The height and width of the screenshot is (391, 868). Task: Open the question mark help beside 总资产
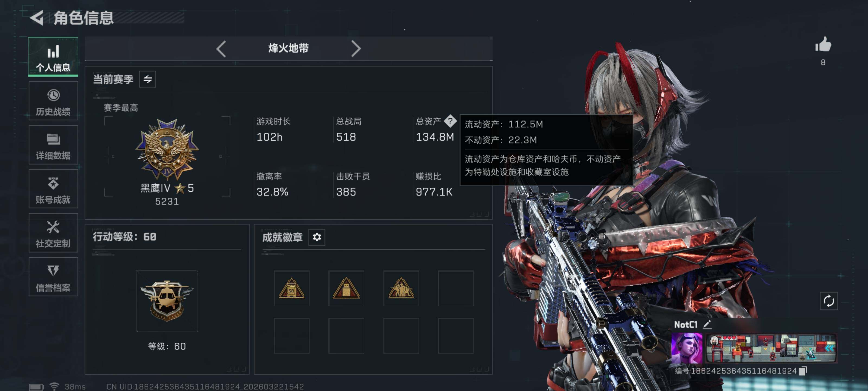450,121
